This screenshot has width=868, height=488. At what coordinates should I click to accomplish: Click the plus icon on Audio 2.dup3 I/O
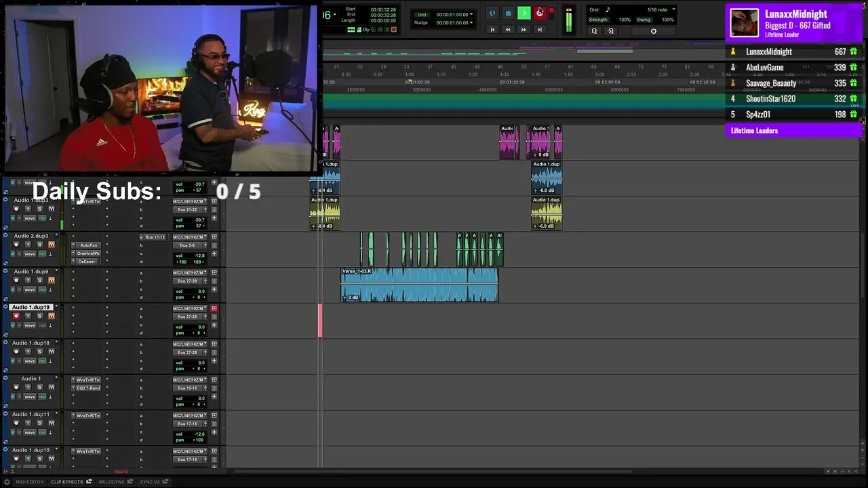coord(214,253)
